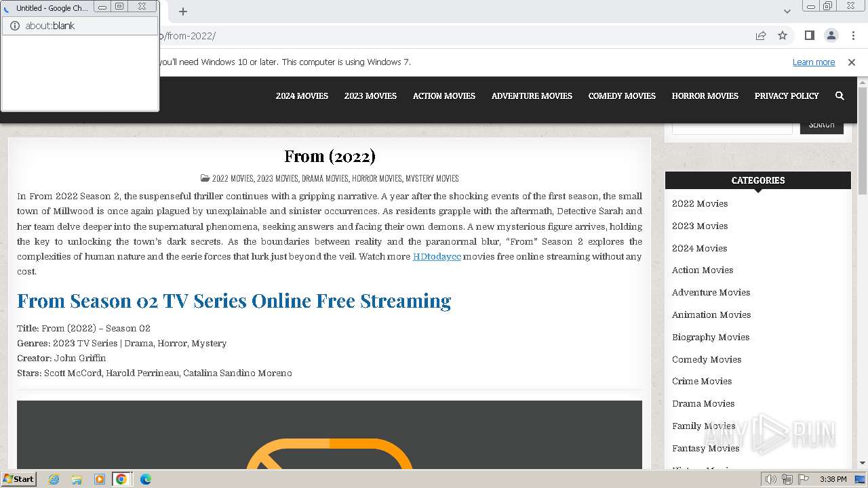Click the Start button
Viewport: 868px width, 488px height.
coord(18,479)
